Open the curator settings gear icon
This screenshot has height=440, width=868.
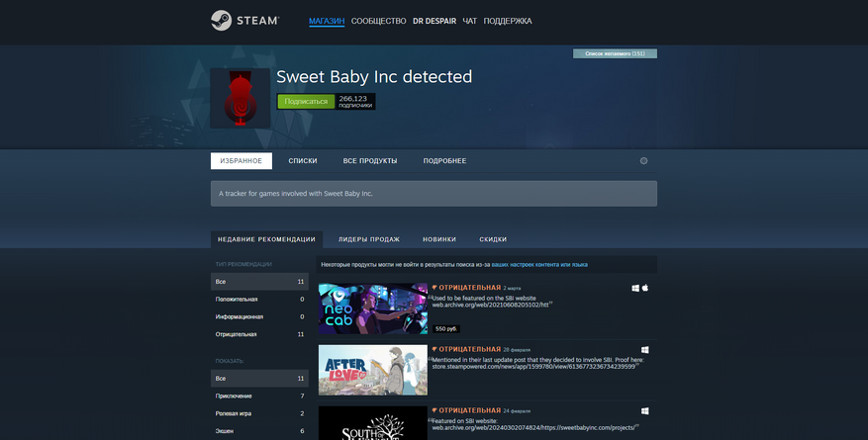643,161
